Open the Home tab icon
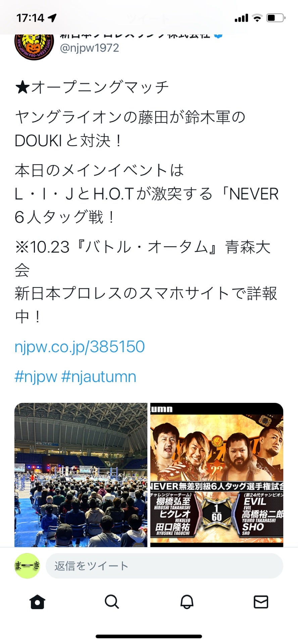Image resolution: width=298 pixels, height=644 pixels. pyautogui.click(x=37, y=602)
